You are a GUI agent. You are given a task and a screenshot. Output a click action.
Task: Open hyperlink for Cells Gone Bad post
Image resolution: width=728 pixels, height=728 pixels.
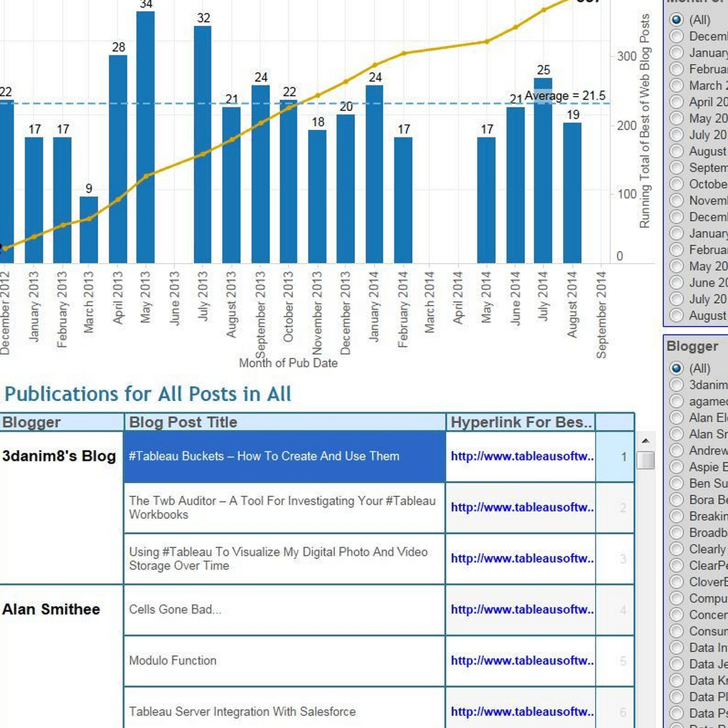click(522, 609)
